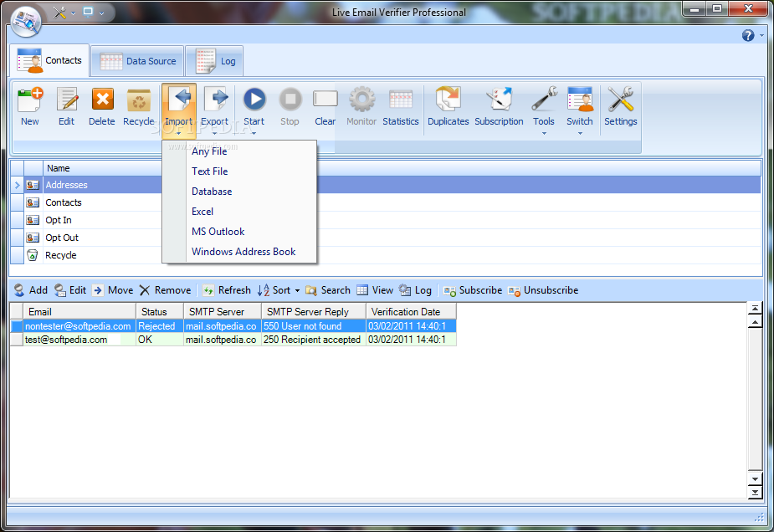The height and width of the screenshot is (532, 774).
Task: Open the Subscription icon
Action: (499, 100)
